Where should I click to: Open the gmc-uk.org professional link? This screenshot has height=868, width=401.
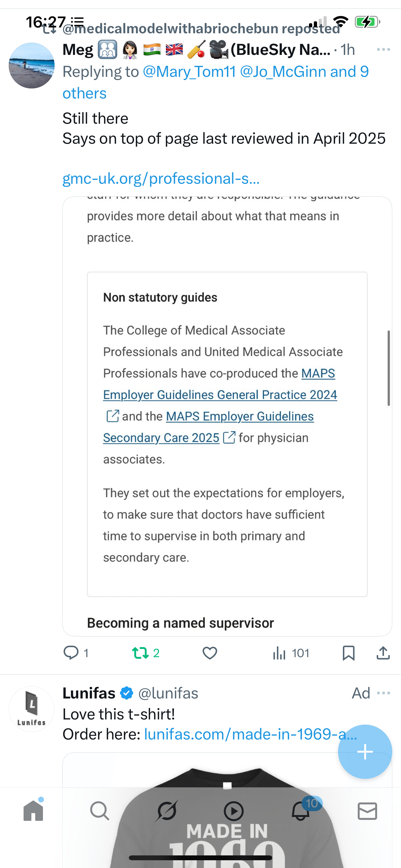pyautogui.click(x=161, y=178)
